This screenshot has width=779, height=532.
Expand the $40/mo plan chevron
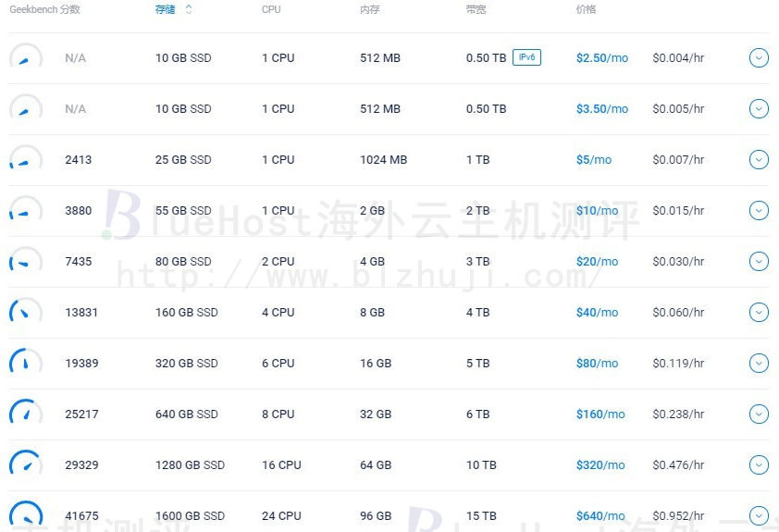(759, 313)
